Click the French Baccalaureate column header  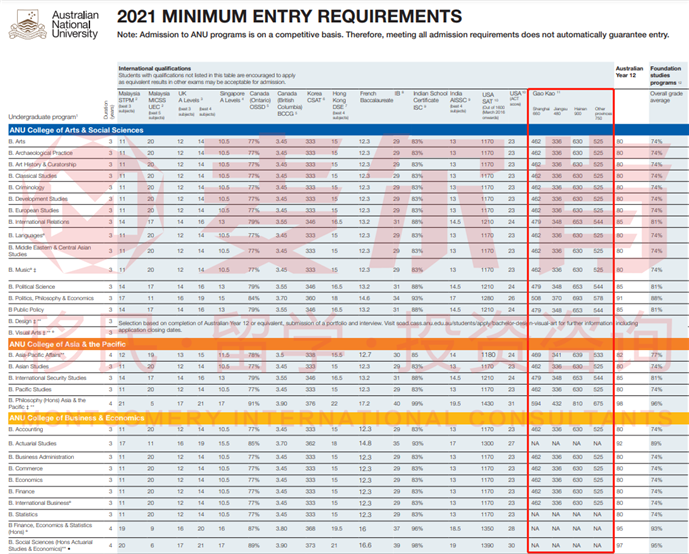coord(377,97)
